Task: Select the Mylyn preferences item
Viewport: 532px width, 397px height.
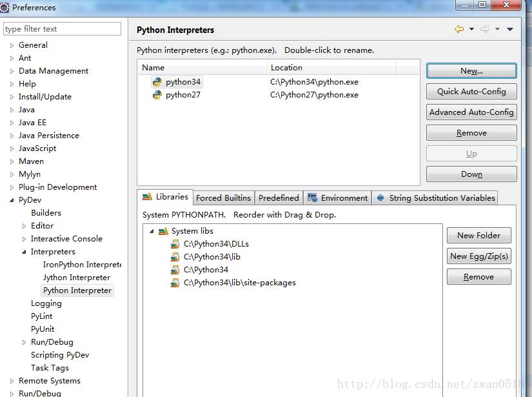Action: pyautogui.click(x=30, y=174)
